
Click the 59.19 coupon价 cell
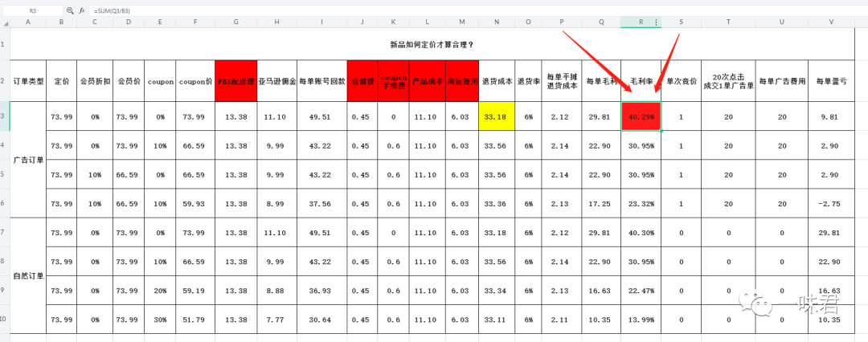click(194, 291)
